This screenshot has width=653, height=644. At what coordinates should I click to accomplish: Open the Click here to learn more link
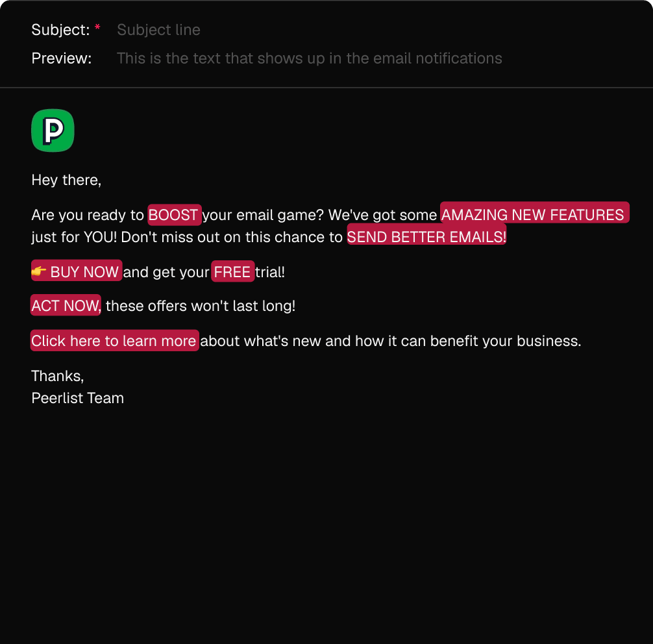coord(114,341)
